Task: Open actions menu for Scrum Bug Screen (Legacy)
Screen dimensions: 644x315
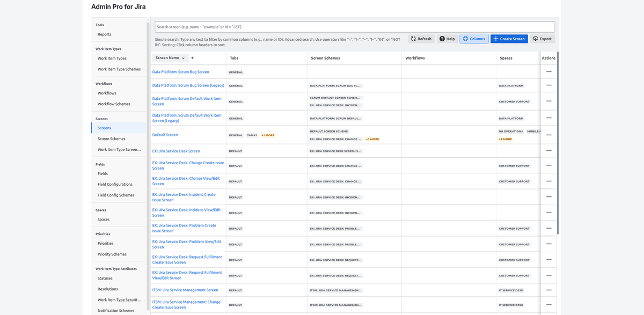Action: click(x=548, y=85)
